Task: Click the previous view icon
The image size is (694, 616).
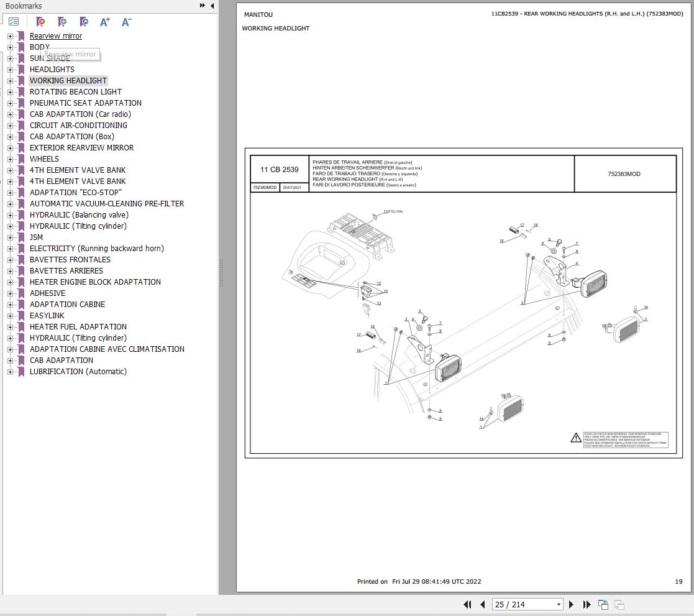Action: click(603, 604)
